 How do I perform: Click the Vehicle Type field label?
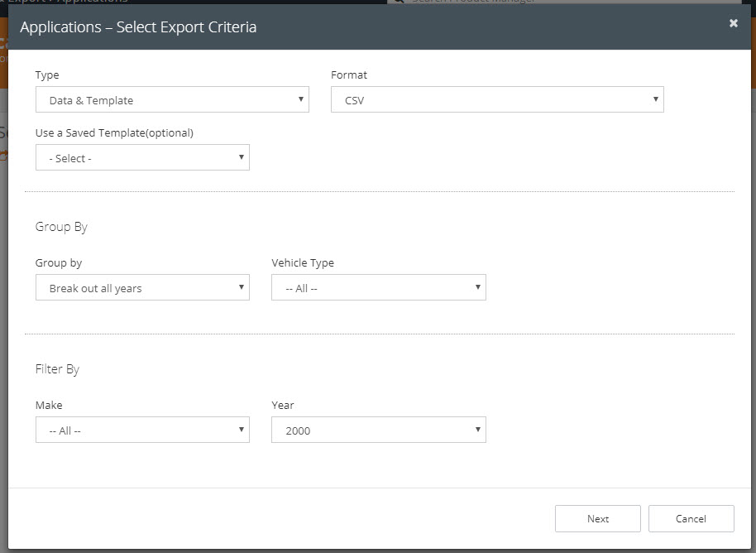tap(303, 262)
